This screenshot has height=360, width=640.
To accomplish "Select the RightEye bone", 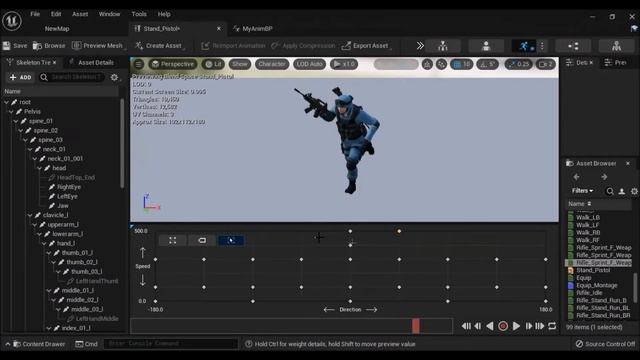I will 69,187.
